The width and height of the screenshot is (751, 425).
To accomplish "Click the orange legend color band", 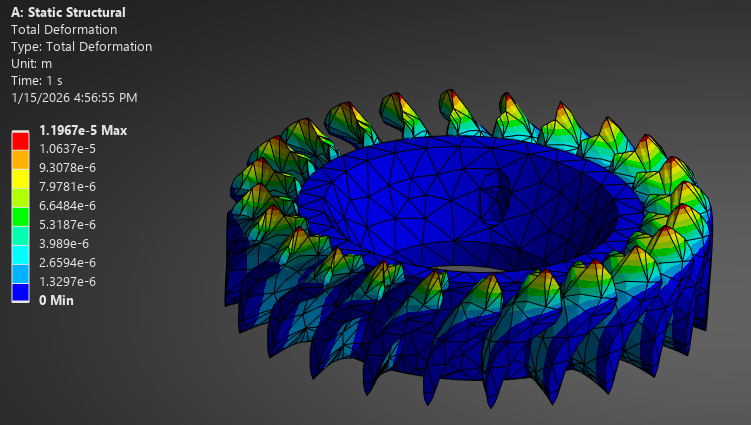I will 20,160.
